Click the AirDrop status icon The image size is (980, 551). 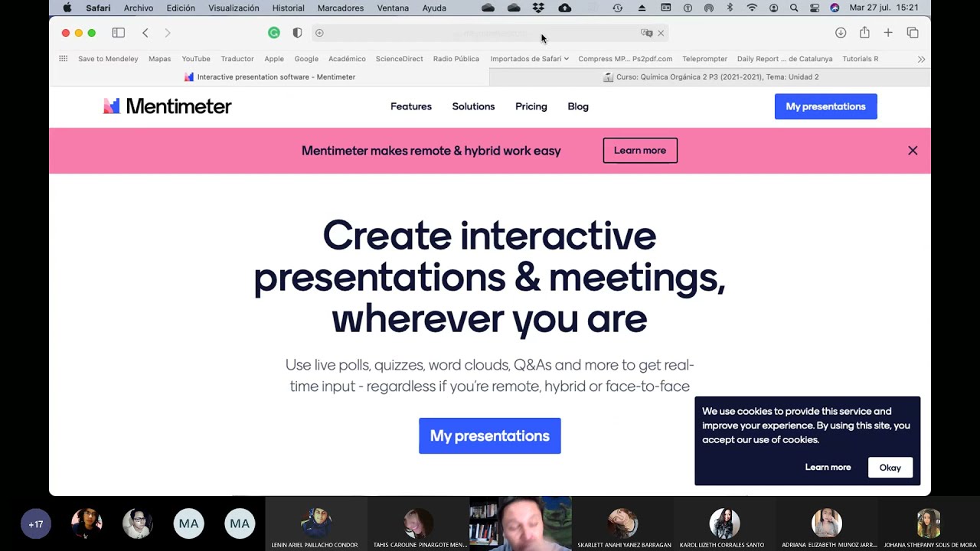click(x=709, y=8)
